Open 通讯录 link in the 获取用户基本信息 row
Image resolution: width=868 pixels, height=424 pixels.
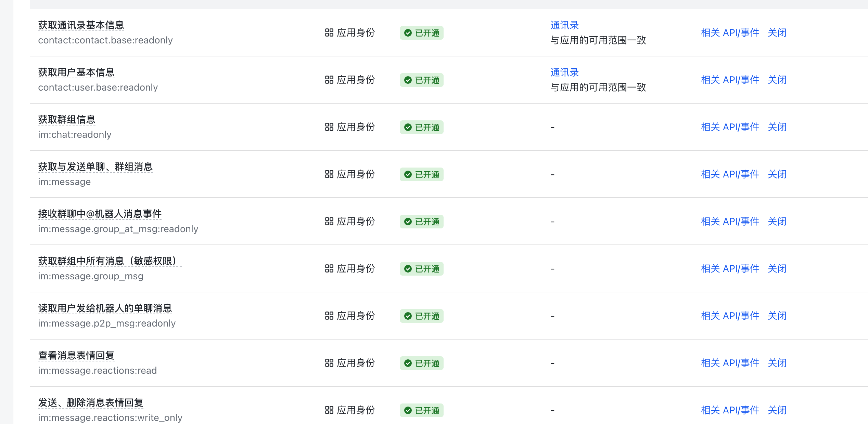tap(564, 72)
